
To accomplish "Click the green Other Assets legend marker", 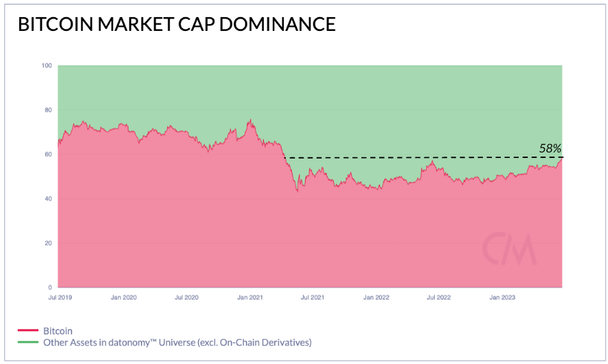I will [x=27, y=342].
